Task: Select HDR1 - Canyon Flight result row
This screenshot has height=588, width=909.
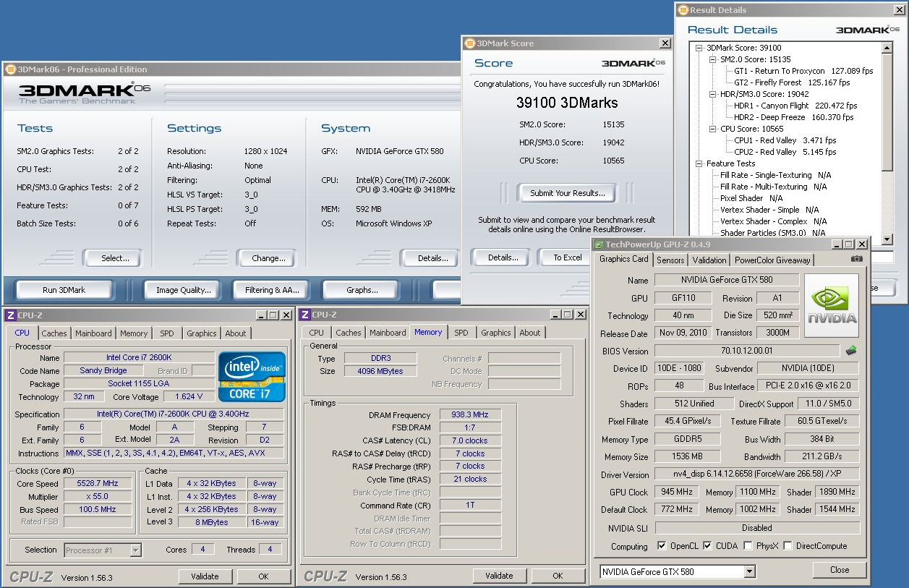Action: point(795,106)
